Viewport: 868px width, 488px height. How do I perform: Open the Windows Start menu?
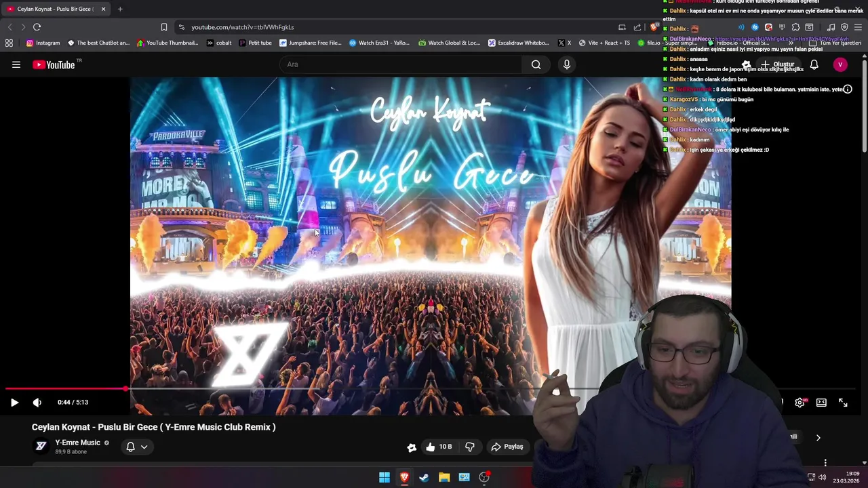click(384, 477)
